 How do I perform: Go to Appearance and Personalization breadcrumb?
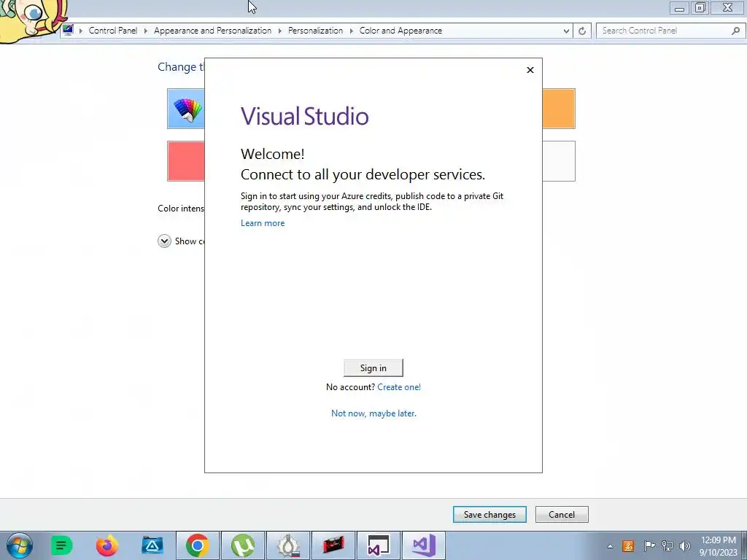[212, 31]
